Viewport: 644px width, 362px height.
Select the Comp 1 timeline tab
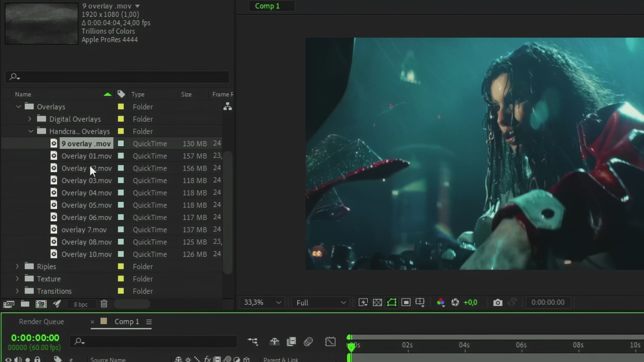click(x=126, y=321)
